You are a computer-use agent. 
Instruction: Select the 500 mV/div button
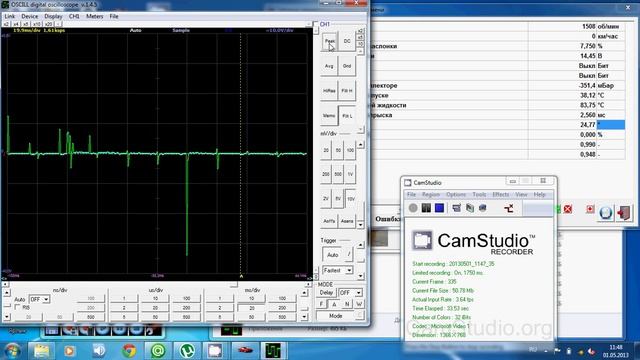click(x=338, y=174)
